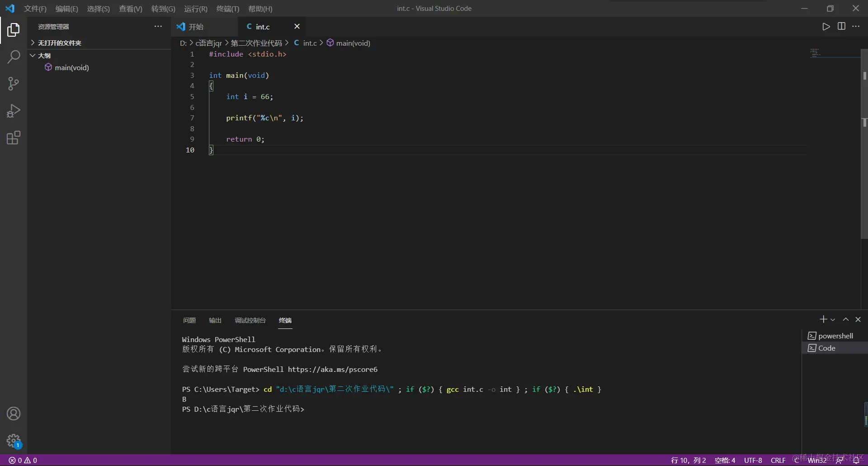Open the 帮助(H) menu
868x466 pixels.
coord(260,9)
